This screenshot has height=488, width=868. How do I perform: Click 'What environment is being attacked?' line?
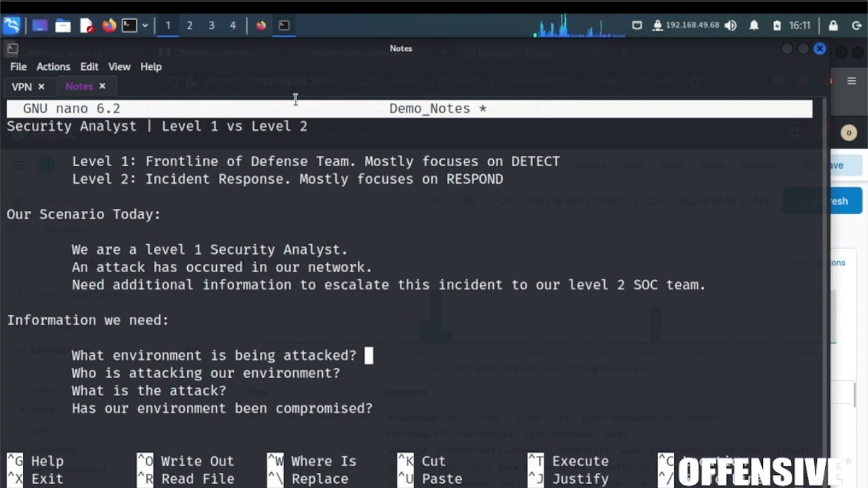coord(214,355)
